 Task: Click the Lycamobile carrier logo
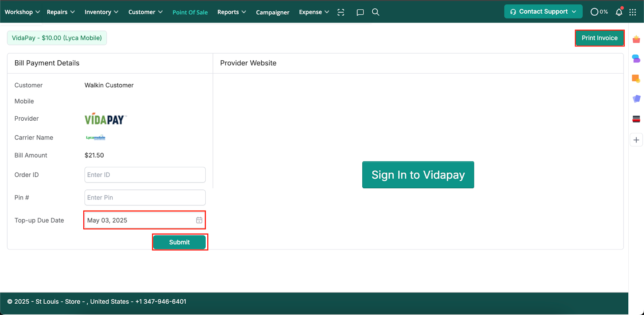pos(96,138)
